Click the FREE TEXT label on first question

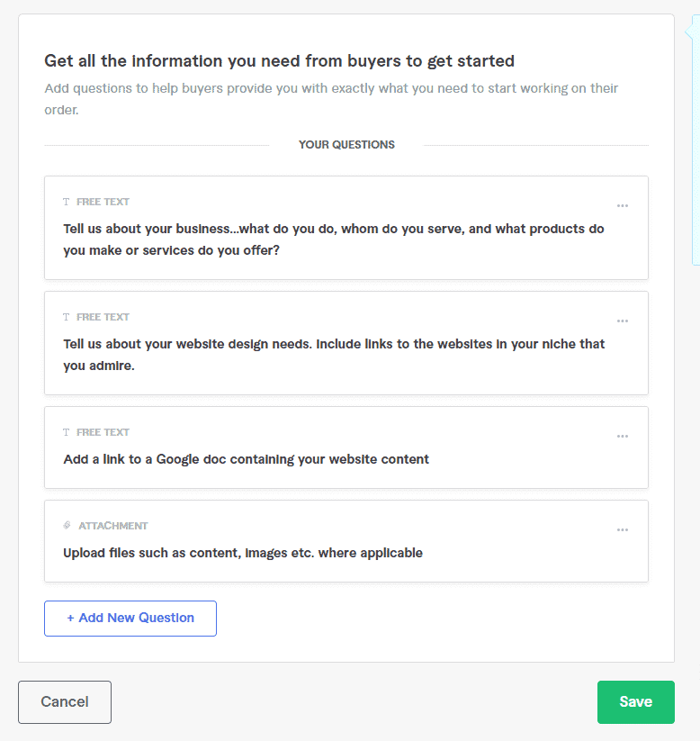tap(103, 202)
